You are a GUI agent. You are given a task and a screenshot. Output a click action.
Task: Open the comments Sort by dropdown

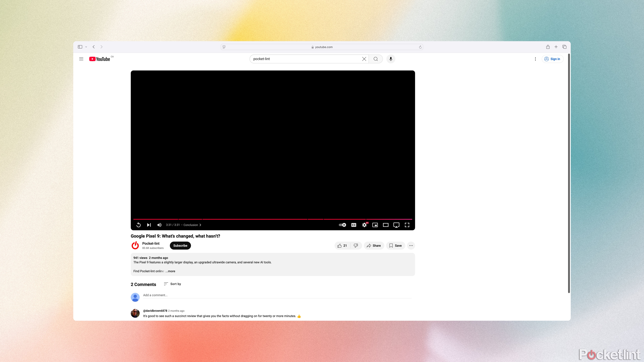pyautogui.click(x=173, y=284)
